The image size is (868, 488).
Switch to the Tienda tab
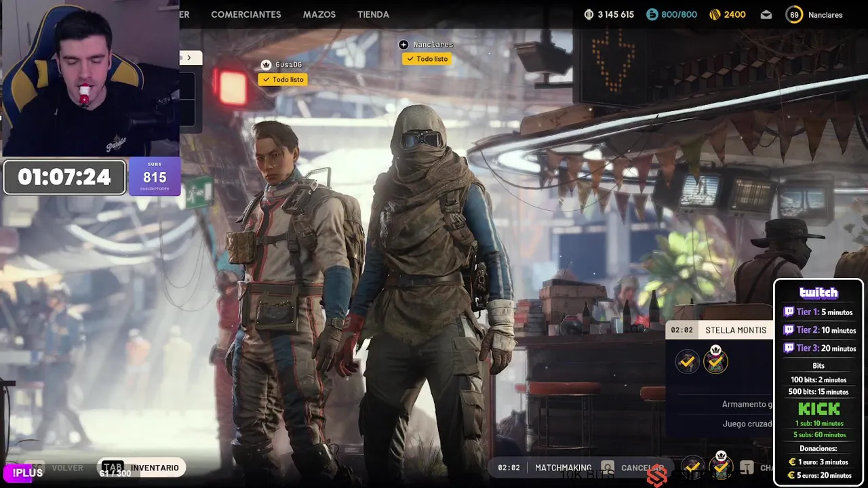coord(373,14)
